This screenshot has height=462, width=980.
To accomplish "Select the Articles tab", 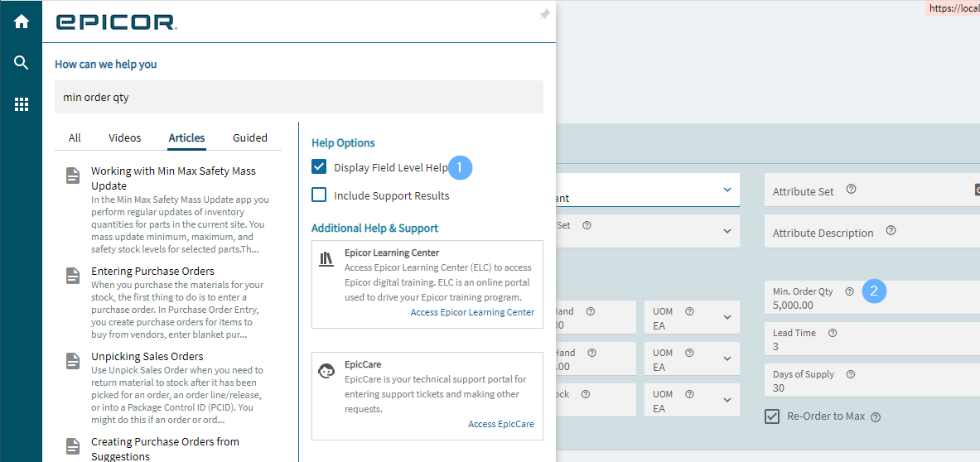I will [x=186, y=138].
